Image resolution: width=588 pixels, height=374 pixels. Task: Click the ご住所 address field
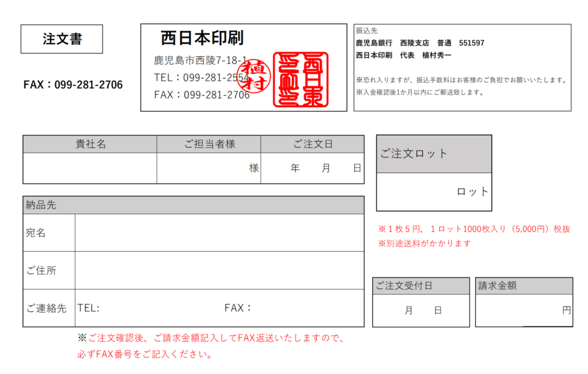point(219,270)
